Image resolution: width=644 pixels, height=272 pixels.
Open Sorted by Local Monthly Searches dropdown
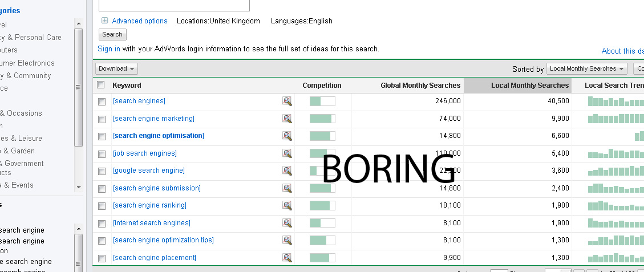click(x=586, y=68)
